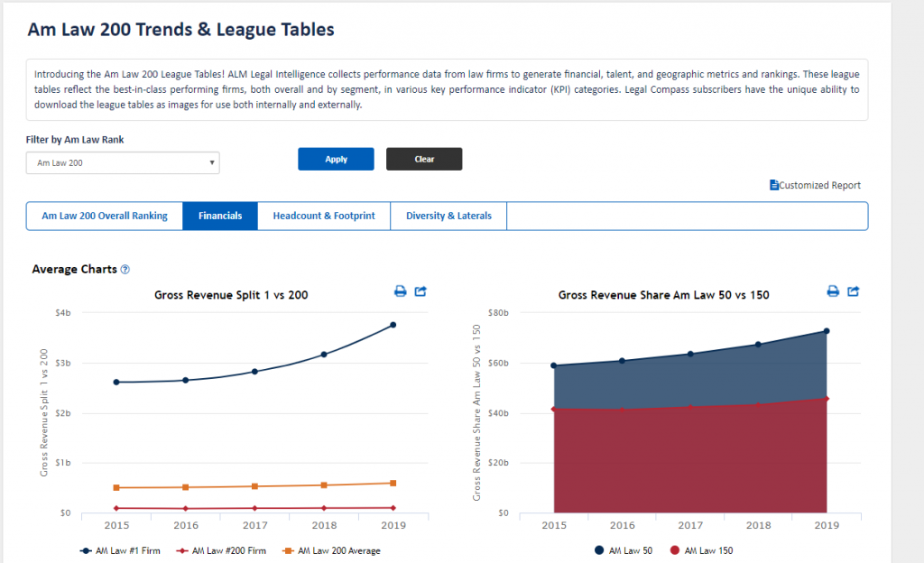Print the Gross Revenue Split chart

[400, 291]
